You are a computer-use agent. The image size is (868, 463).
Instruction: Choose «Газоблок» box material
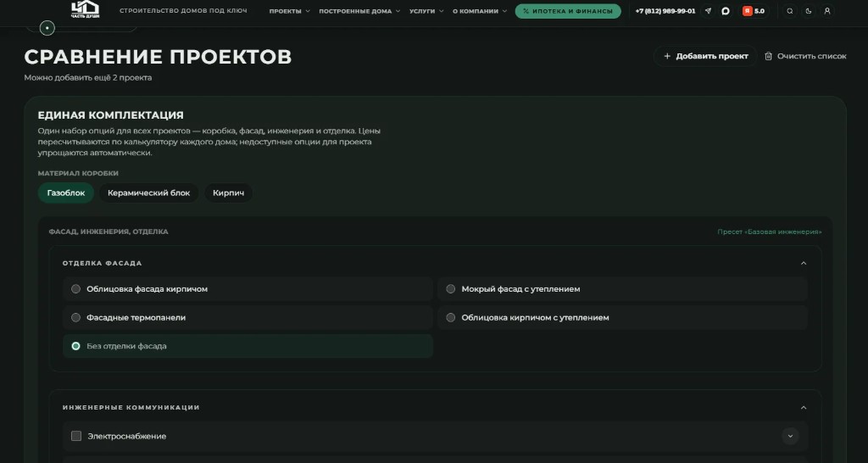tap(66, 192)
